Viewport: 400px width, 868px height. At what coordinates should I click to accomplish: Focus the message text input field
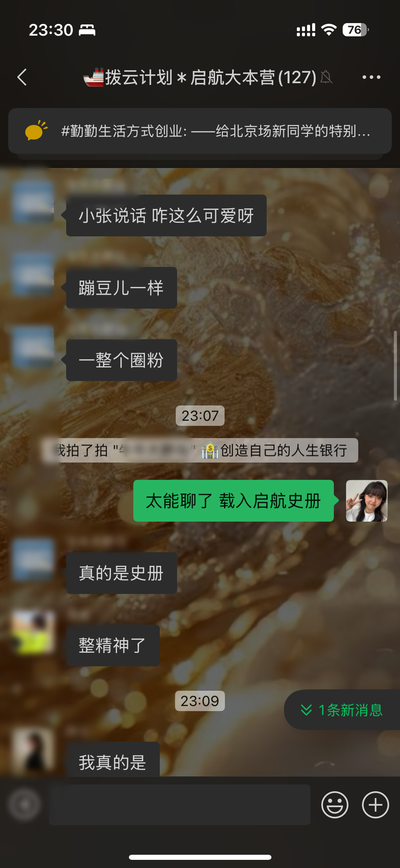[179, 804]
